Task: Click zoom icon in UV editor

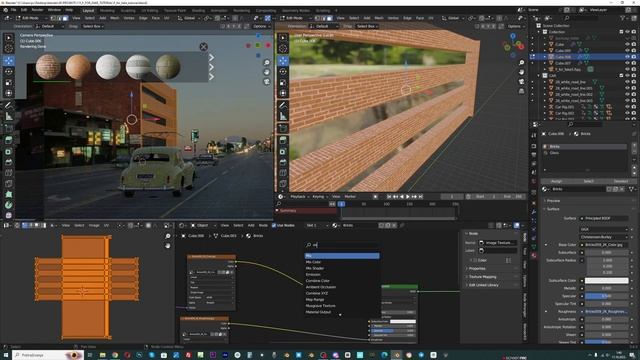Action: pyautogui.click(x=168, y=236)
